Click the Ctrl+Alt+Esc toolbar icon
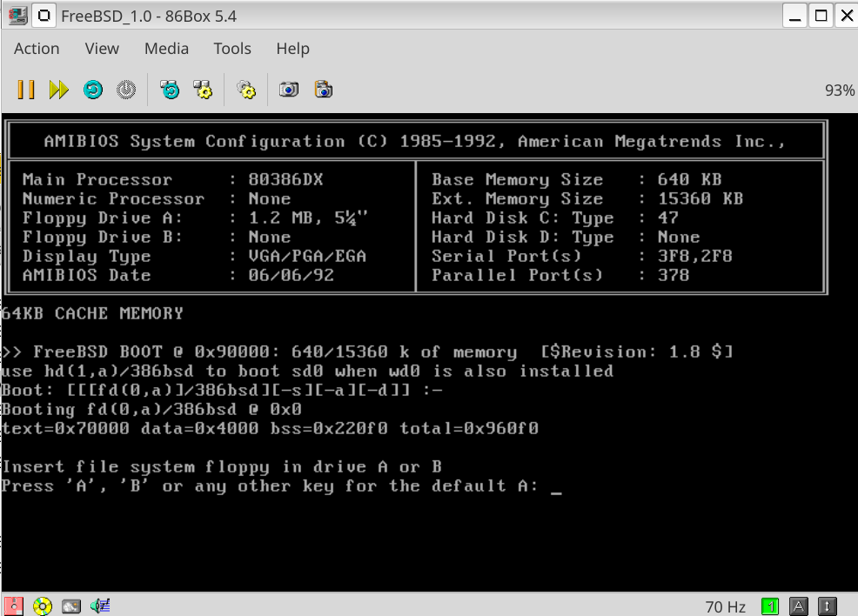The image size is (858, 616). click(203, 90)
